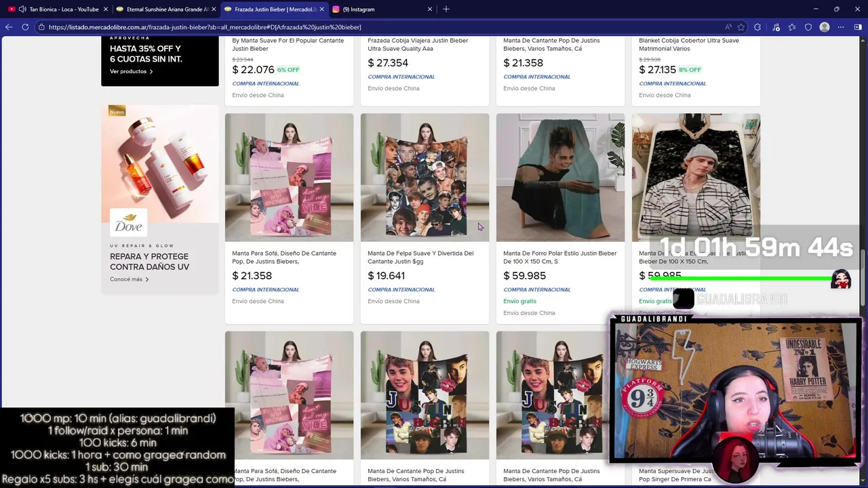
Task: Switch to Eternal Sunshine Ariana Grande tab
Action: click(x=167, y=9)
